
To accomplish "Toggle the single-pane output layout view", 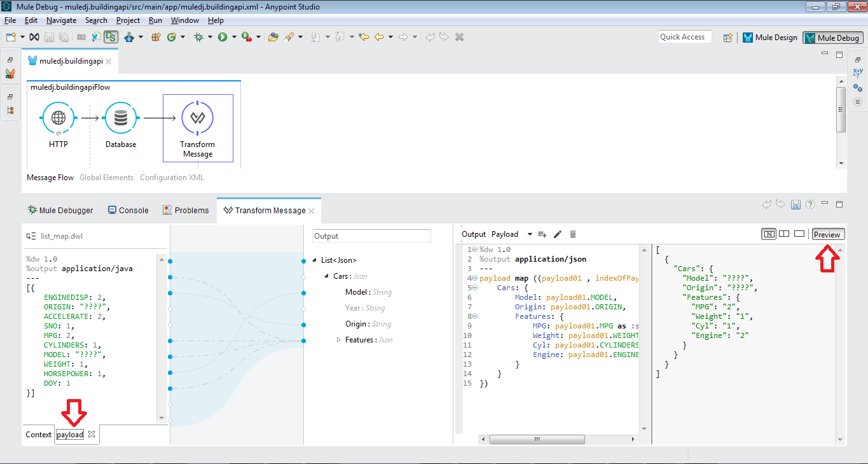I will [x=799, y=234].
